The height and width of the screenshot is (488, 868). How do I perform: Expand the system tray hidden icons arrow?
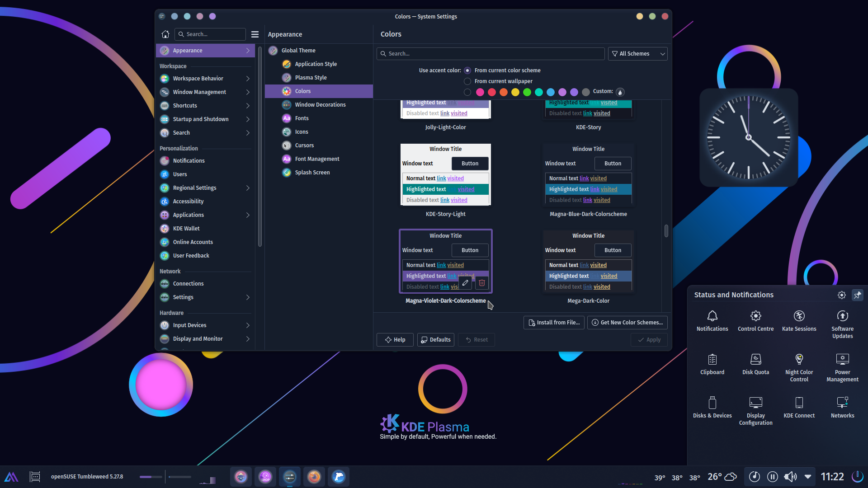click(x=808, y=477)
